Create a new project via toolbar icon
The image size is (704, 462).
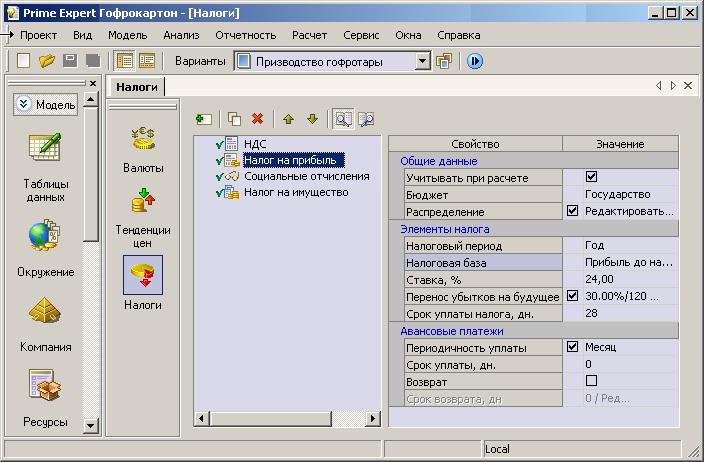pyautogui.click(x=23, y=61)
